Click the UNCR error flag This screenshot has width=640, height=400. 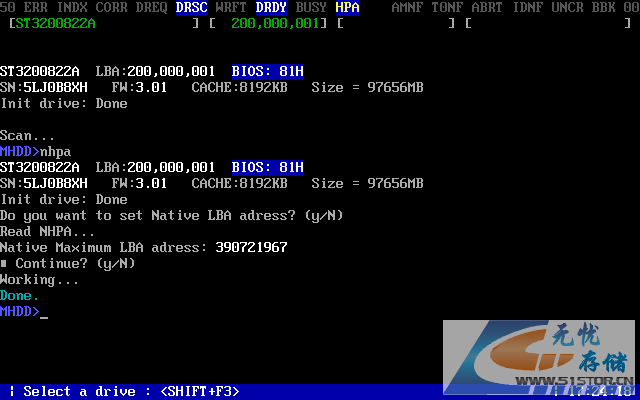pyautogui.click(x=567, y=7)
